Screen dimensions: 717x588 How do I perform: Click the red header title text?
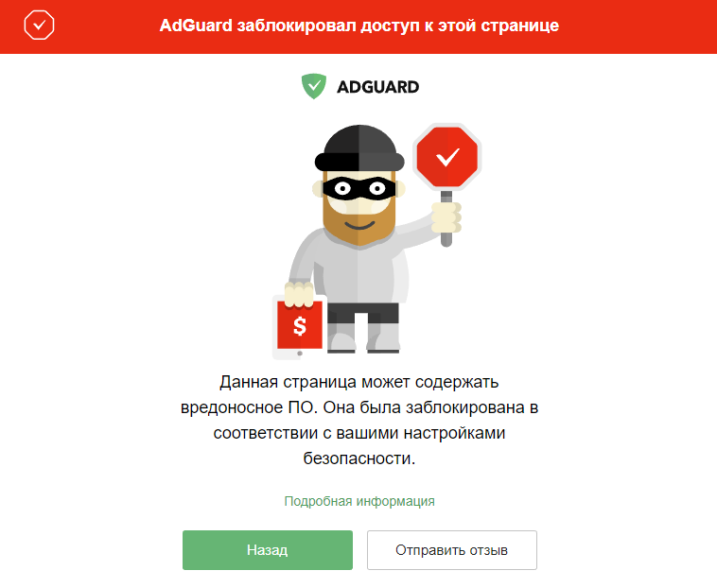[x=359, y=26]
